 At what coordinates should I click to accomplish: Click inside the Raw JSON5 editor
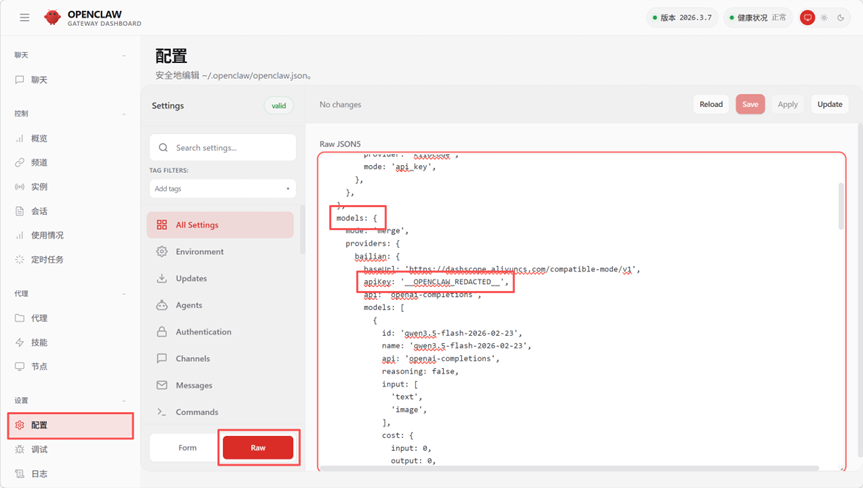[x=581, y=311]
